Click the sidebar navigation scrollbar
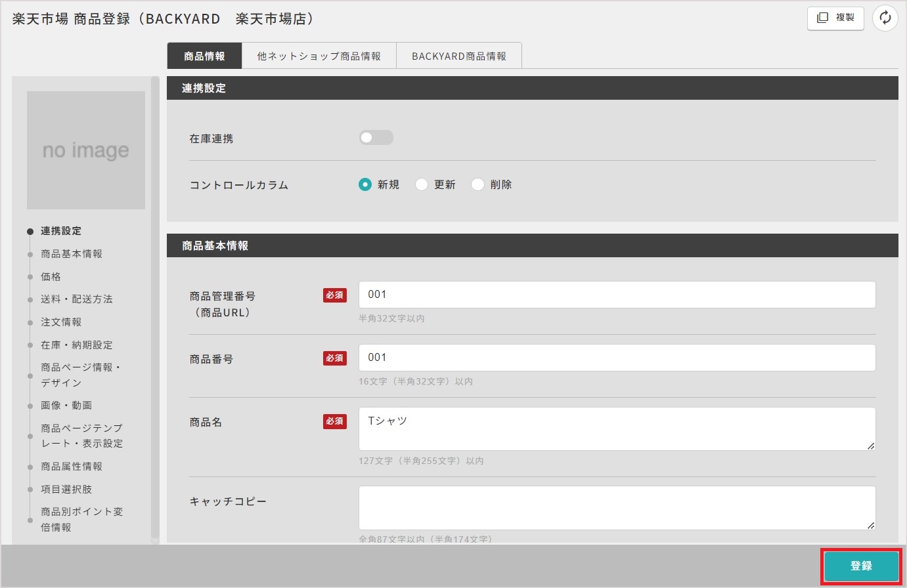907x588 pixels. 155,308
